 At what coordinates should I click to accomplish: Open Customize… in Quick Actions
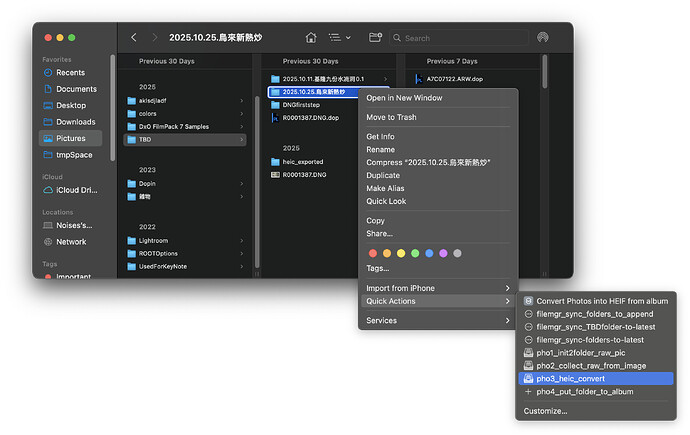click(x=596, y=411)
